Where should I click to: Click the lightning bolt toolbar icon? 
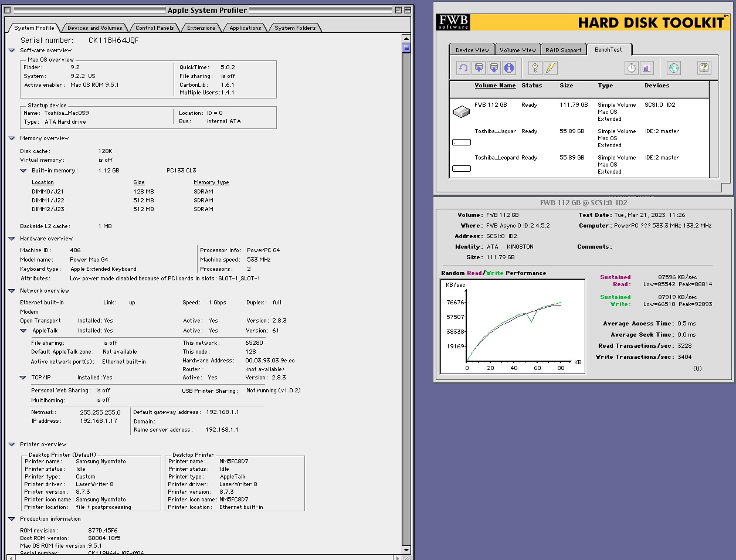(550, 68)
